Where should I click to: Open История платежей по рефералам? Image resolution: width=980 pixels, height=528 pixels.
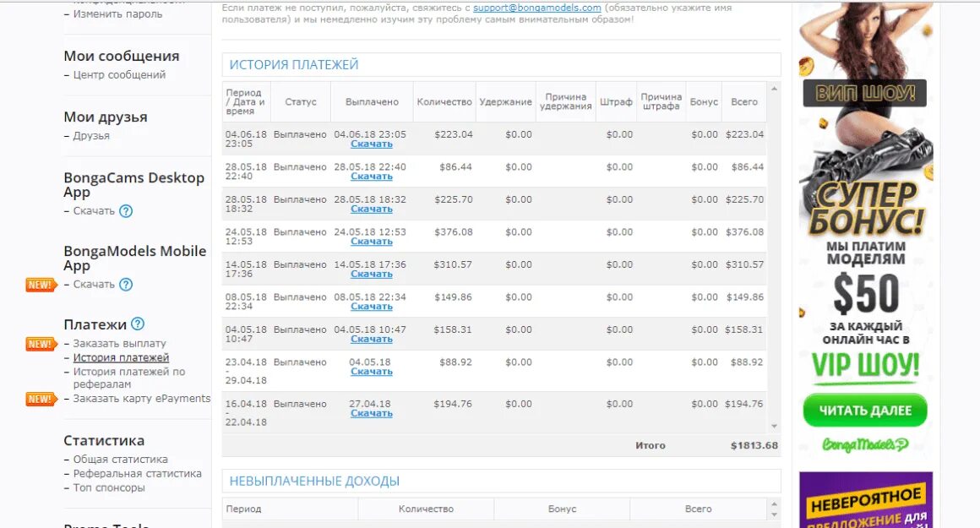coord(129,378)
